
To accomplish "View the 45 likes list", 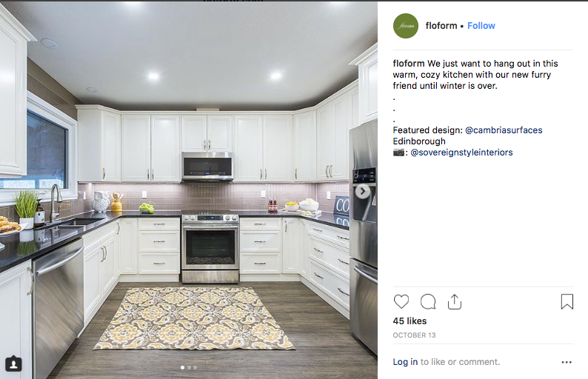I will click(410, 321).
